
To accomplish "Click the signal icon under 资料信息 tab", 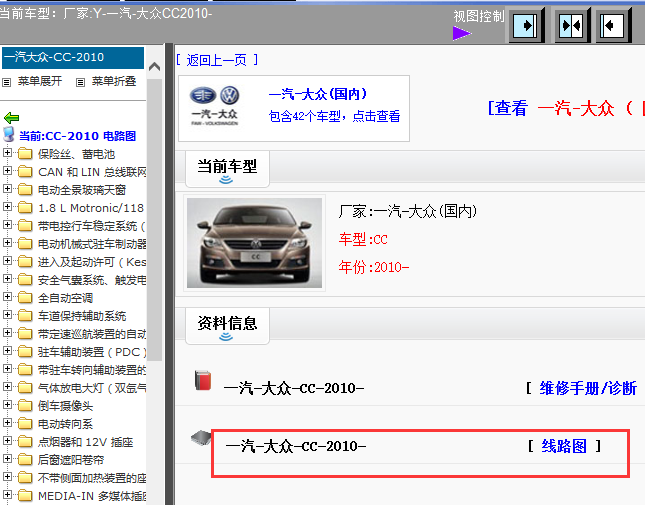I will pos(226,337).
